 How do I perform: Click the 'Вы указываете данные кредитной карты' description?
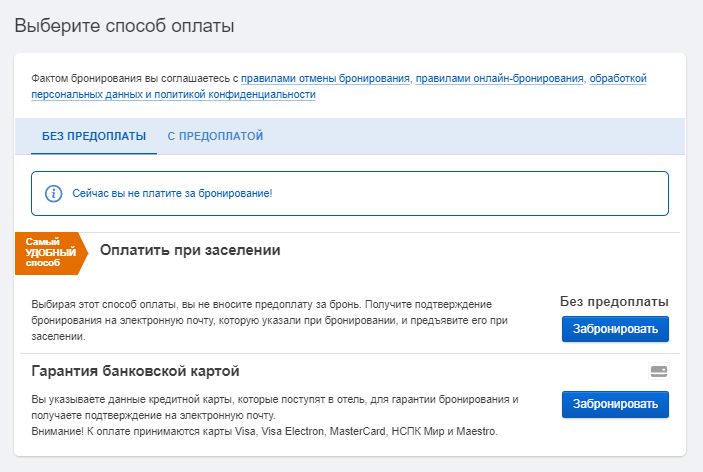(275, 407)
